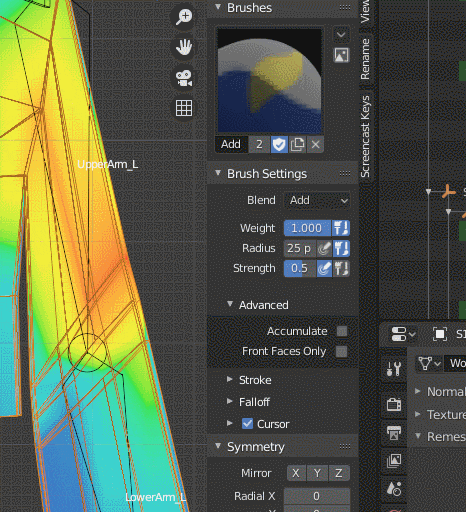
Task: Click the UpperArm_L bone label
Action: (107, 164)
